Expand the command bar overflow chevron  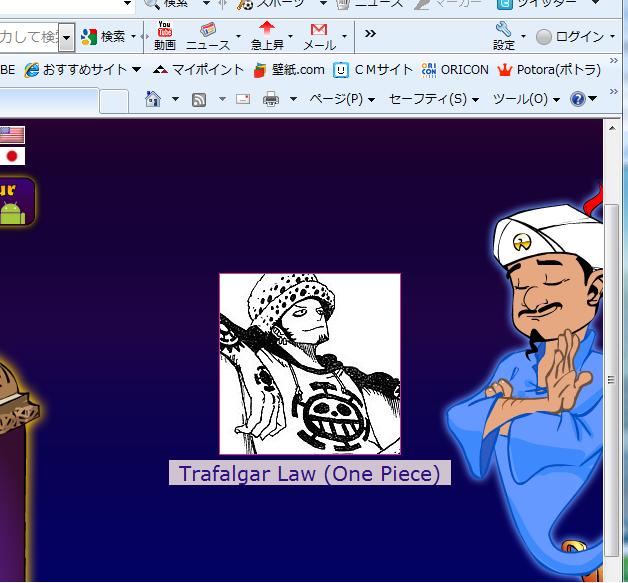coord(614,92)
